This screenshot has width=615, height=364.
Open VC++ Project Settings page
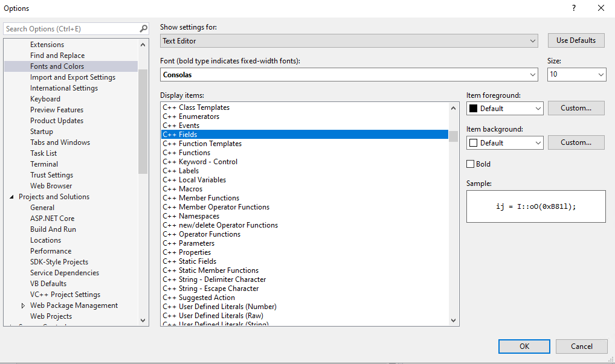pos(65,294)
